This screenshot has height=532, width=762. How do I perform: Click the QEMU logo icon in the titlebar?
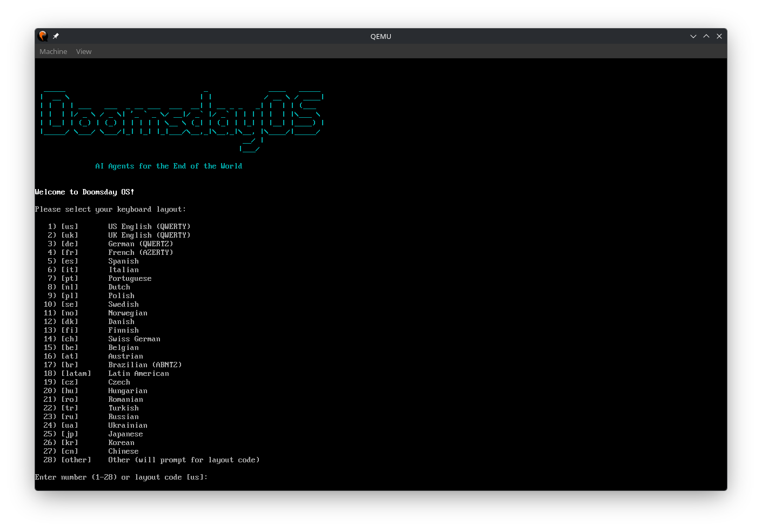(x=43, y=36)
